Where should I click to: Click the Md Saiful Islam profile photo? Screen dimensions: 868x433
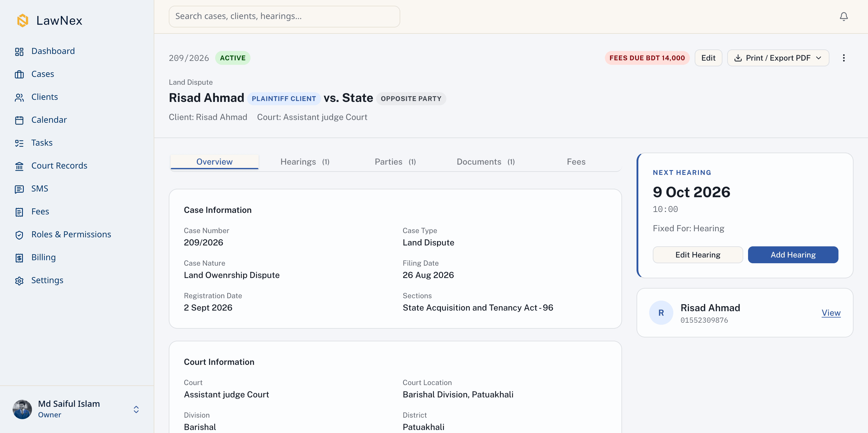click(x=22, y=409)
